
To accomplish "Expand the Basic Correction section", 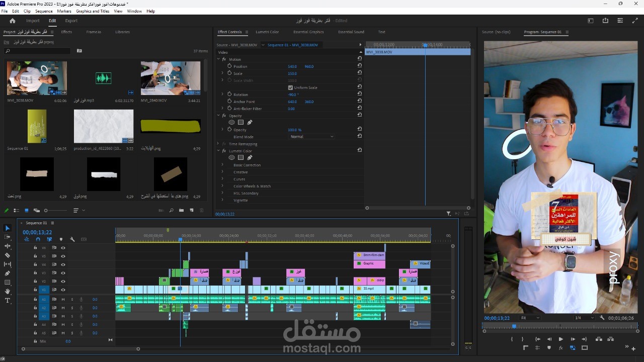I will click(222, 165).
